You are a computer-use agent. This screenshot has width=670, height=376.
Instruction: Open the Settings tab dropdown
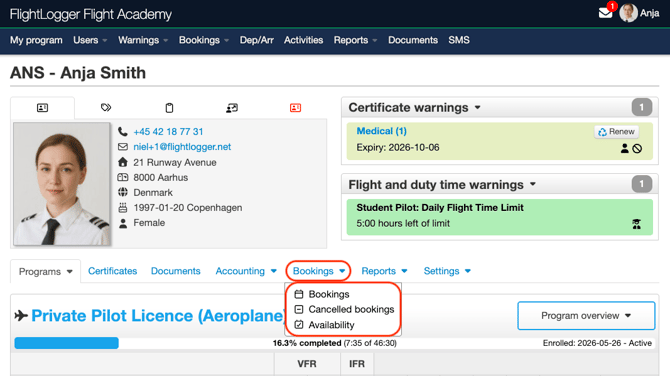[447, 271]
